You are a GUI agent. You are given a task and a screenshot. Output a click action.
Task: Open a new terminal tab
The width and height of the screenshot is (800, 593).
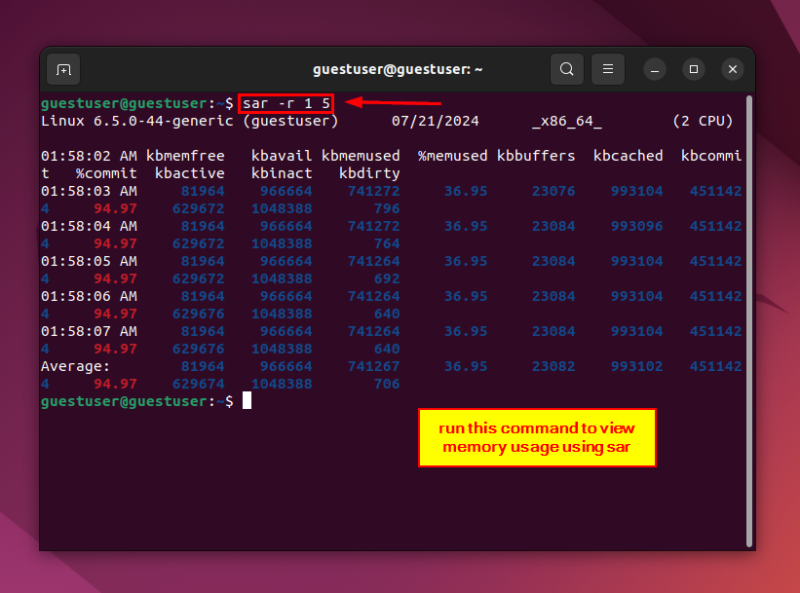63,69
